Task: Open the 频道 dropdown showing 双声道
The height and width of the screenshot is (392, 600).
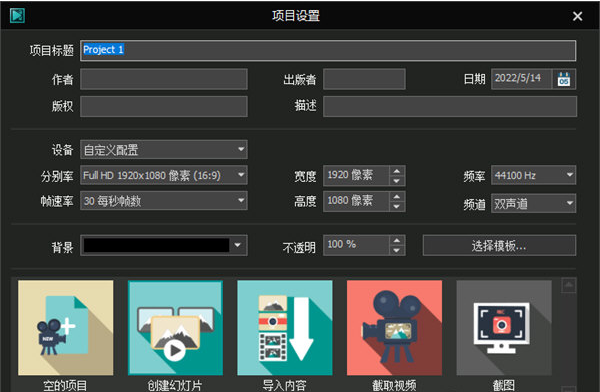Action: click(x=533, y=203)
